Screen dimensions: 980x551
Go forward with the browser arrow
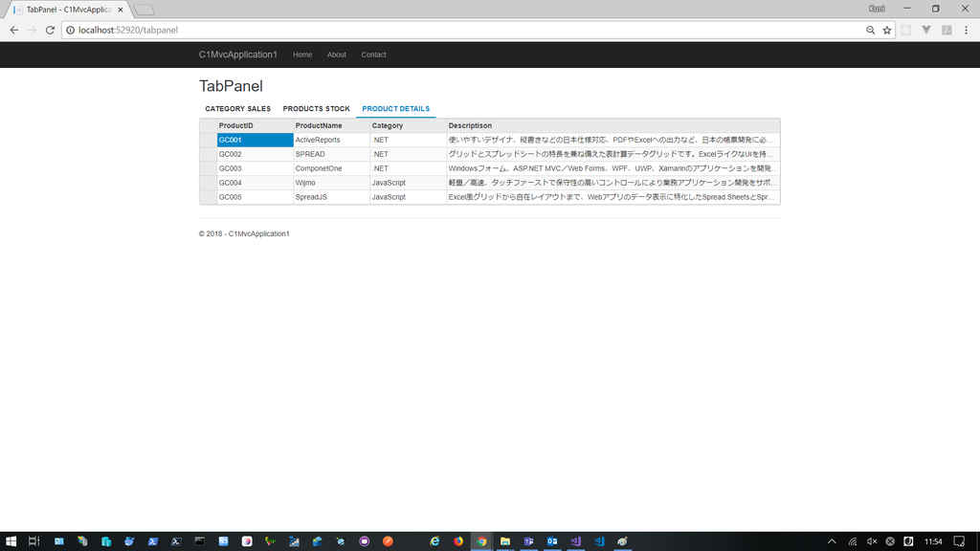point(32,30)
